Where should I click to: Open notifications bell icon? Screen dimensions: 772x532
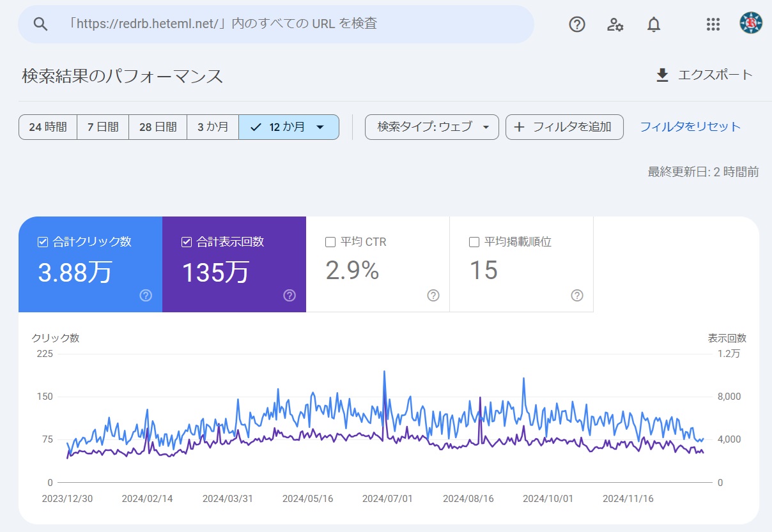point(653,24)
